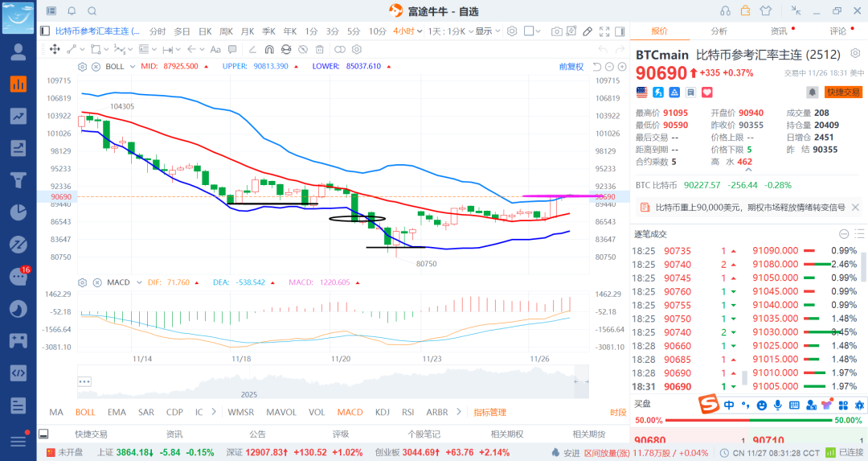Image resolution: width=868 pixels, height=461 pixels.
Task: Expand the MACD indicator dropdown arrow
Action: click(x=139, y=282)
